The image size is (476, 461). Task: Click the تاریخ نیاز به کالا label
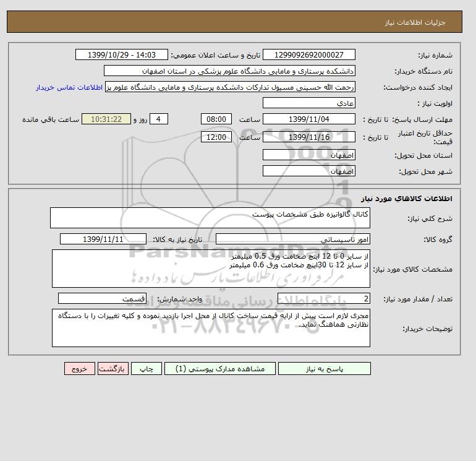pos(177,239)
